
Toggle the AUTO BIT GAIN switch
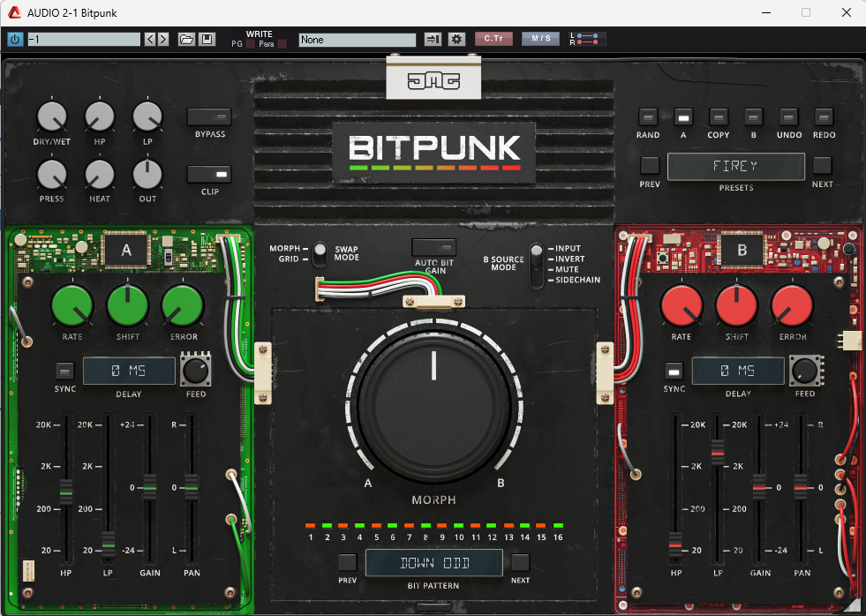[x=434, y=247]
